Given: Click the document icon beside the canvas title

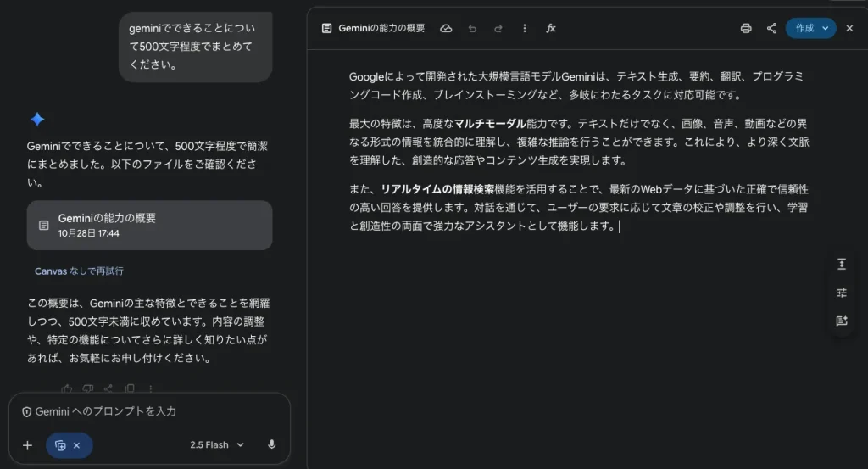Looking at the screenshot, I should (x=326, y=28).
